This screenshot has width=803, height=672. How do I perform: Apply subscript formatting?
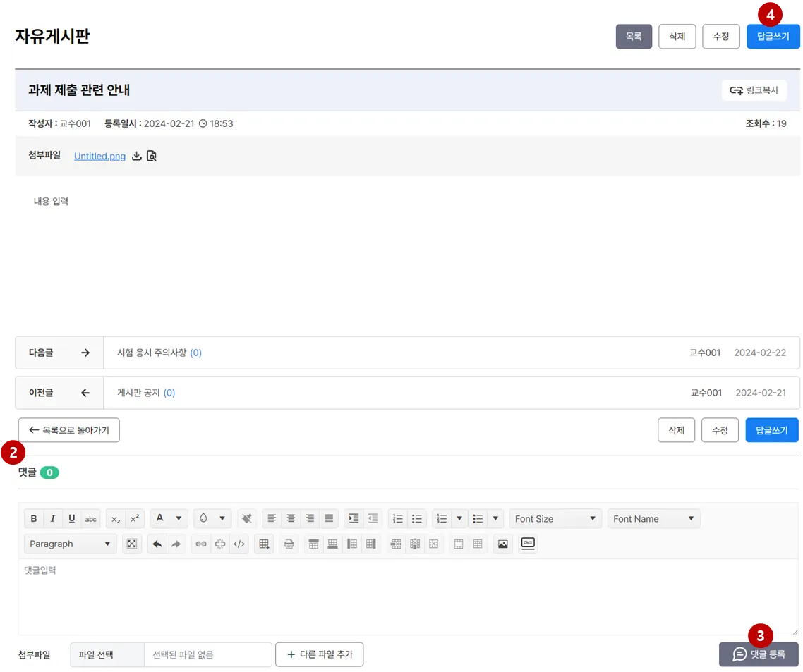(x=116, y=518)
